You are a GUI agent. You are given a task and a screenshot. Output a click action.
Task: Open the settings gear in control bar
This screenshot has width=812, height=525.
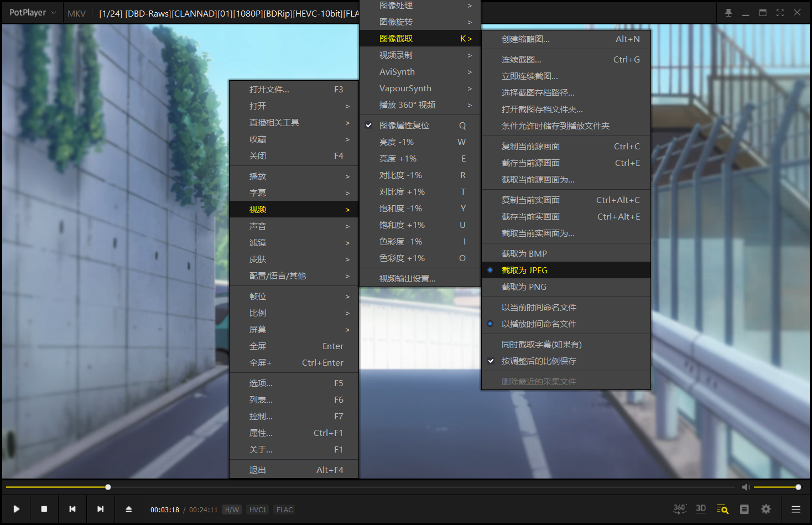coord(766,509)
